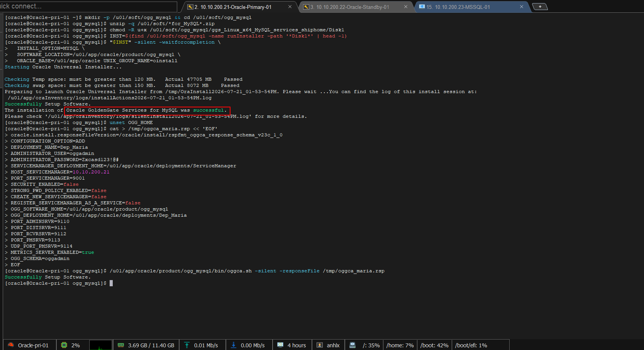Open a new tab with the plus button
This screenshot has width=644, height=350.
[540, 7]
